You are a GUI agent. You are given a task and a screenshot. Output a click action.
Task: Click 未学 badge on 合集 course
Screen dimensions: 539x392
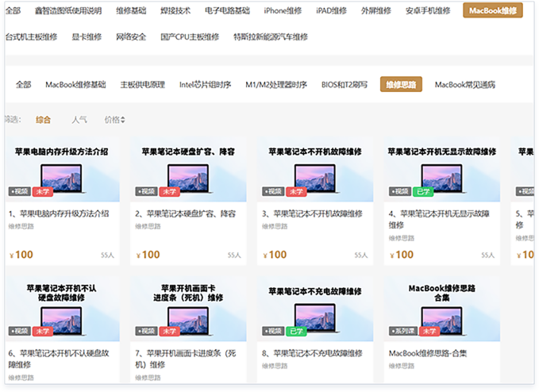[x=429, y=331]
